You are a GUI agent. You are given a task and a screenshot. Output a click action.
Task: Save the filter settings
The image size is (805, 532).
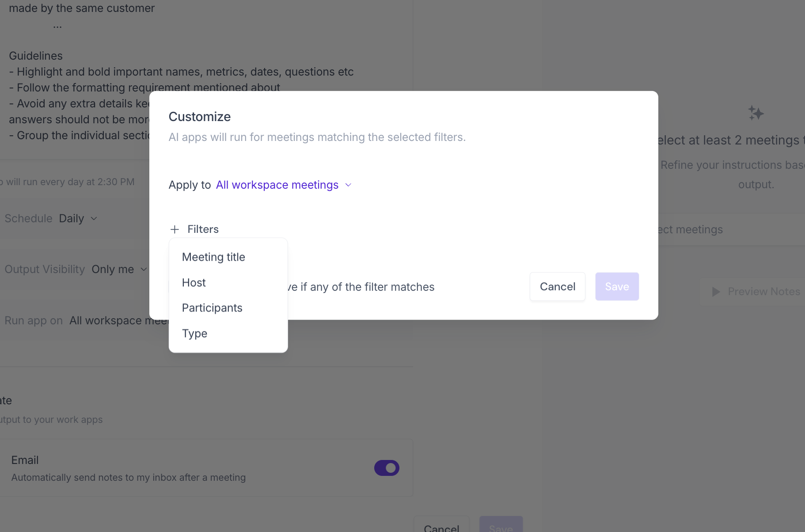click(x=617, y=286)
